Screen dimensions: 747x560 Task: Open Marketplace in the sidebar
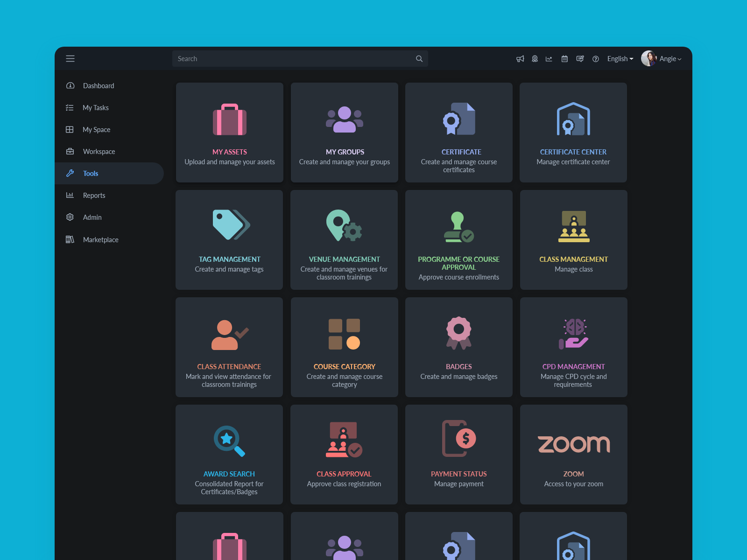[109, 240]
